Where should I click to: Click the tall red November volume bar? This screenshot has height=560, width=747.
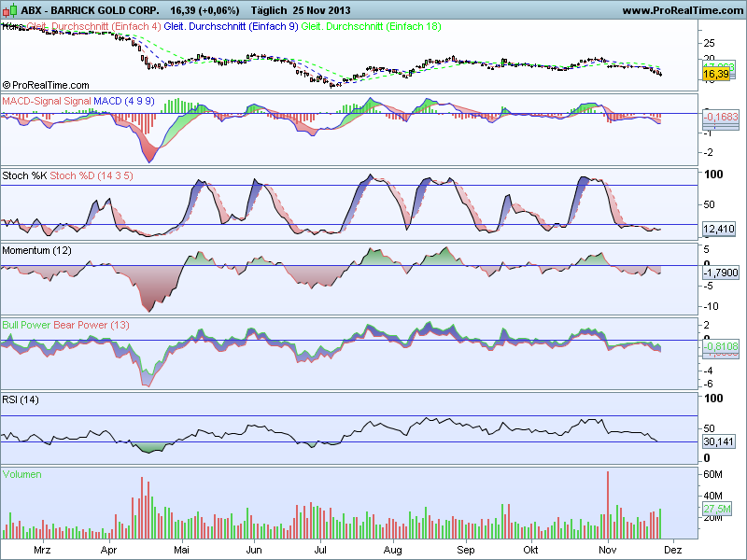tap(608, 505)
